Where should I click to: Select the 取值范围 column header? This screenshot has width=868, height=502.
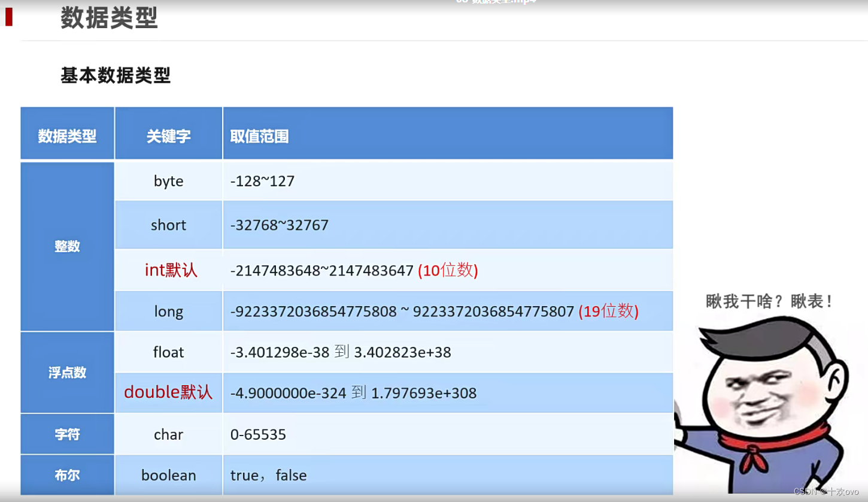[259, 136]
